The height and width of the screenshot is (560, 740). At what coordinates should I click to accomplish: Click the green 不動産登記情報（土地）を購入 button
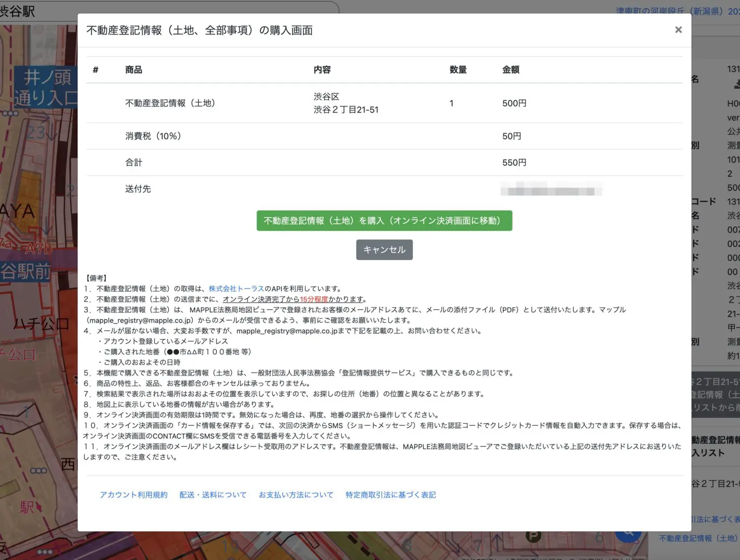pos(384,221)
